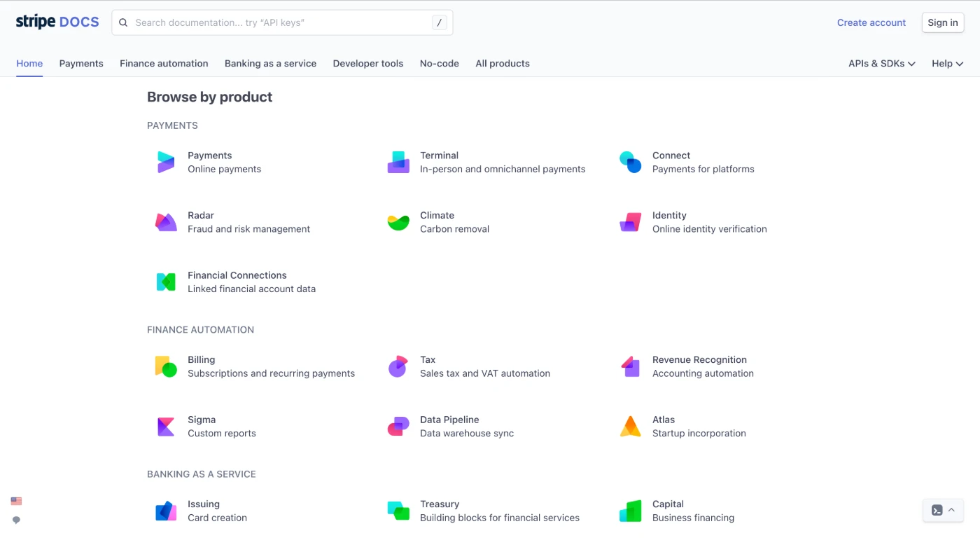Open the No-code tab
Screen dimensions: 980x538
pyautogui.click(x=440, y=63)
